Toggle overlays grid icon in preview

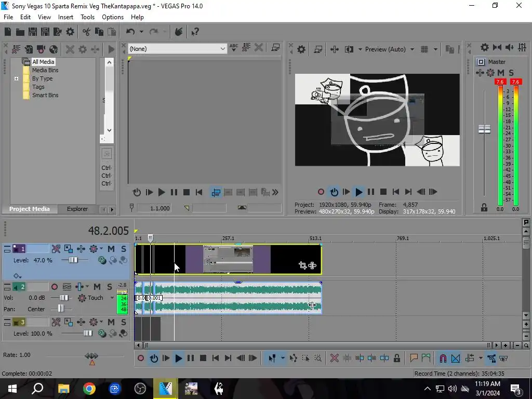coord(424,49)
